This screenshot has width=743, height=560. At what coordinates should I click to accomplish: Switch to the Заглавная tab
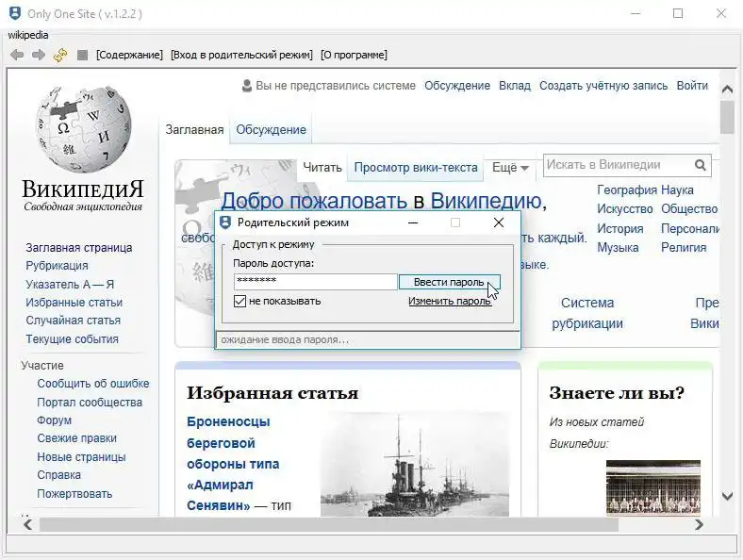(194, 129)
